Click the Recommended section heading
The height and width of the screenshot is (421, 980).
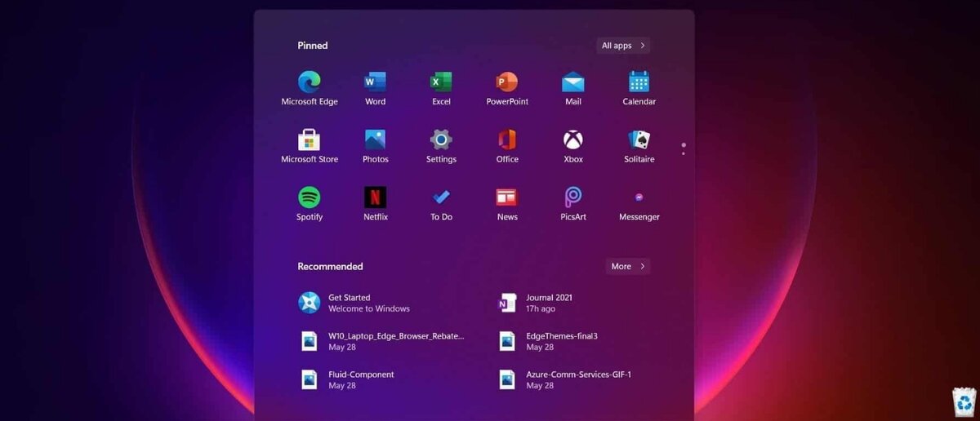(330, 266)
